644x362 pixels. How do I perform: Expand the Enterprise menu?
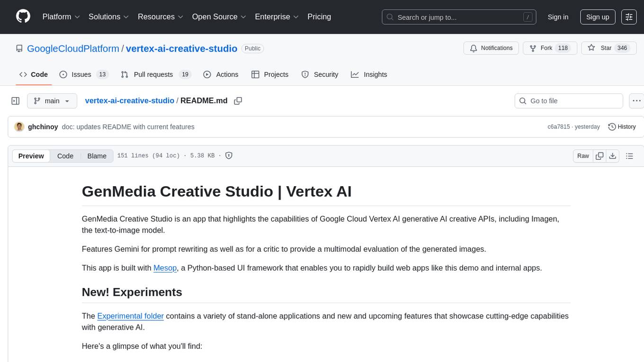277,17
